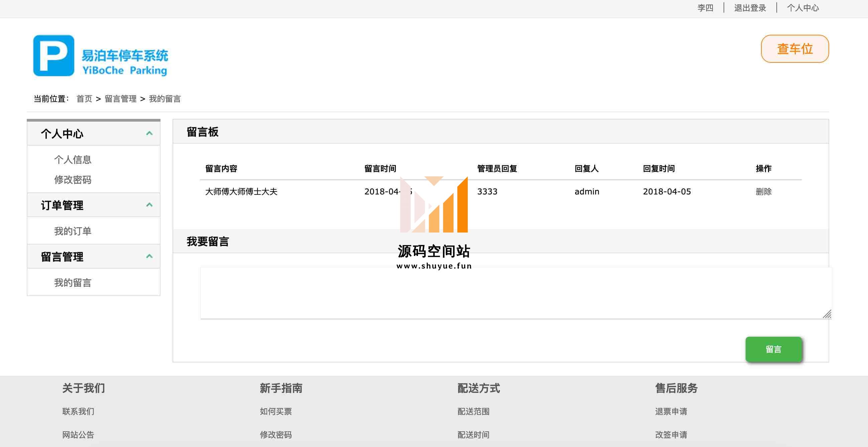868x447 pixels.
Task: Click the textarea resize handle corner
Action: (x=827, y=314)
